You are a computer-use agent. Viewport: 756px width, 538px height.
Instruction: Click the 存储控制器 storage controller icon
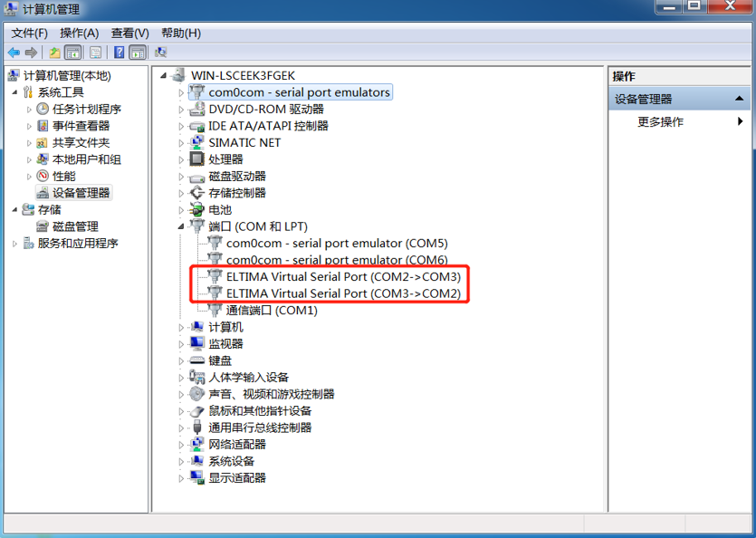(x=196, y=193)
